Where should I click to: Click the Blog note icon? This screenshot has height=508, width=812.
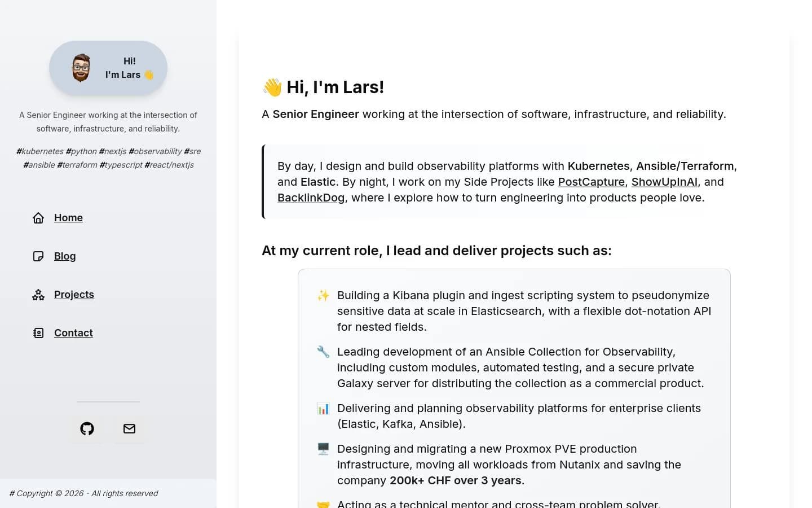pos(38,256)
